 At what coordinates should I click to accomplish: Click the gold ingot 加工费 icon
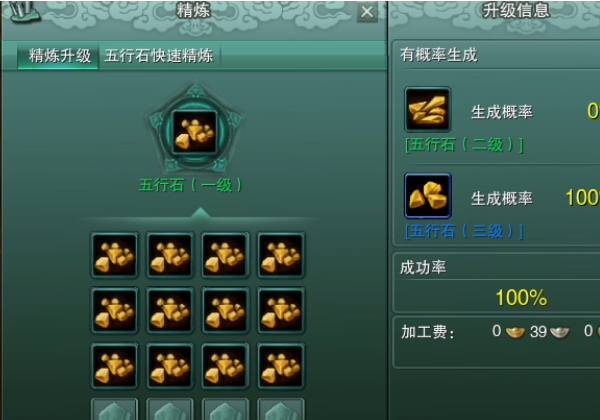coord(515,332)
